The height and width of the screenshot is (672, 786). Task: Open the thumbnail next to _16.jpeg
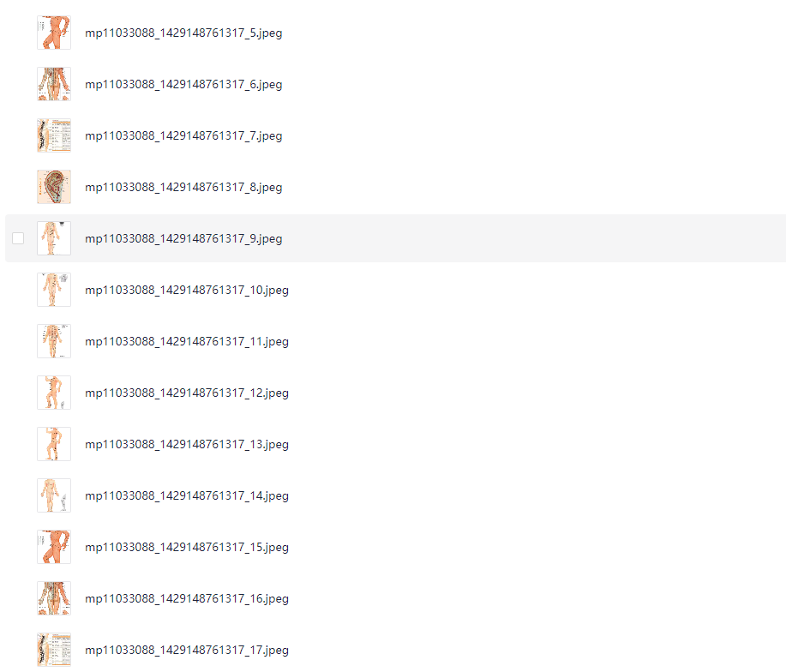point(54,598)
